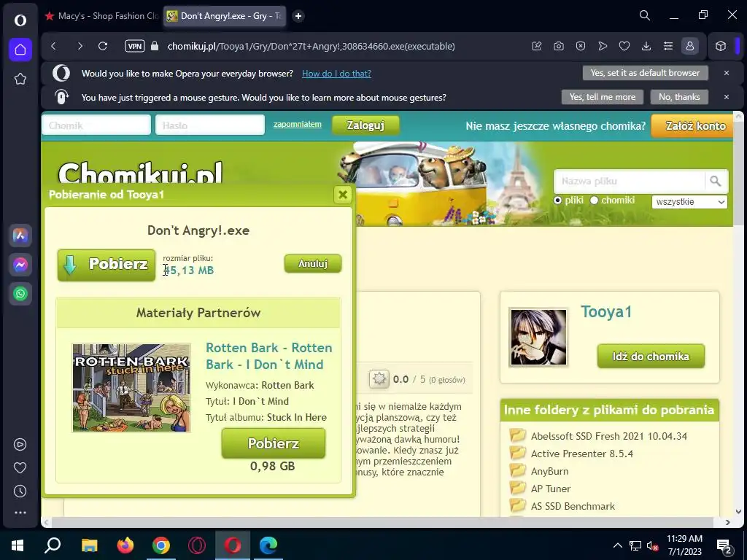747x560 pixels.
Task: Open sidebar heart favorites icon
Action: click(x=20, y=467)
